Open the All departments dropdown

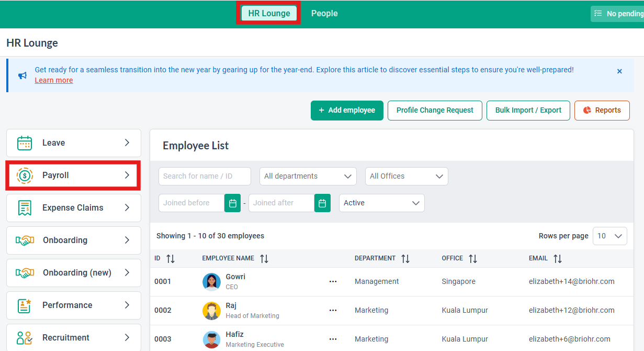pos(308,176)
